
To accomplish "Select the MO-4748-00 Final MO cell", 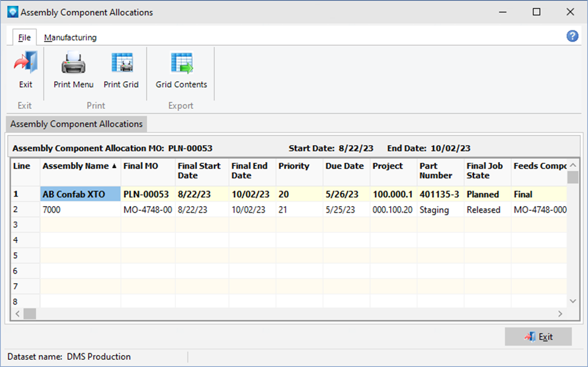I will [x=148, y=210].
